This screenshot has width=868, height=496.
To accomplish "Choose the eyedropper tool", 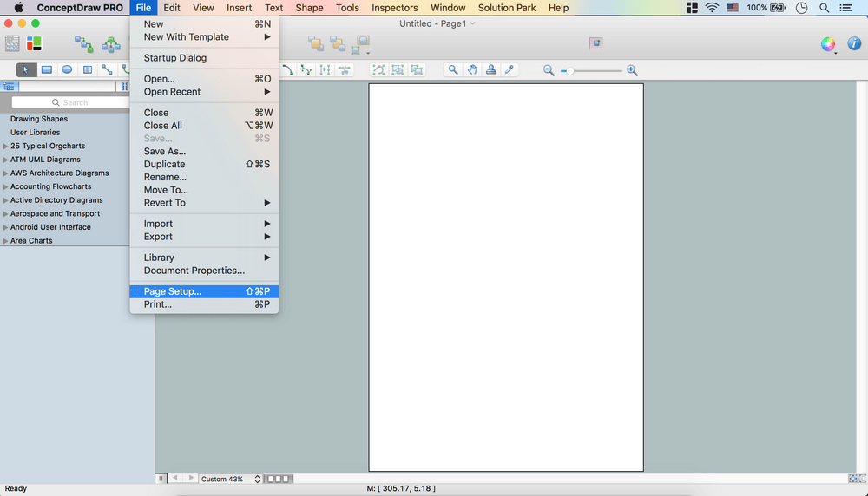I will coord(510,70).
